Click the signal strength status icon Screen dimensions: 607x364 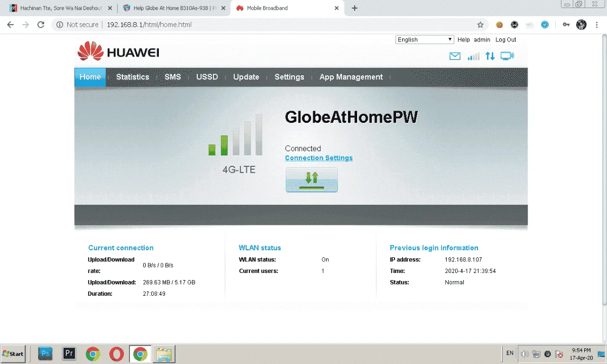[473, 57]
